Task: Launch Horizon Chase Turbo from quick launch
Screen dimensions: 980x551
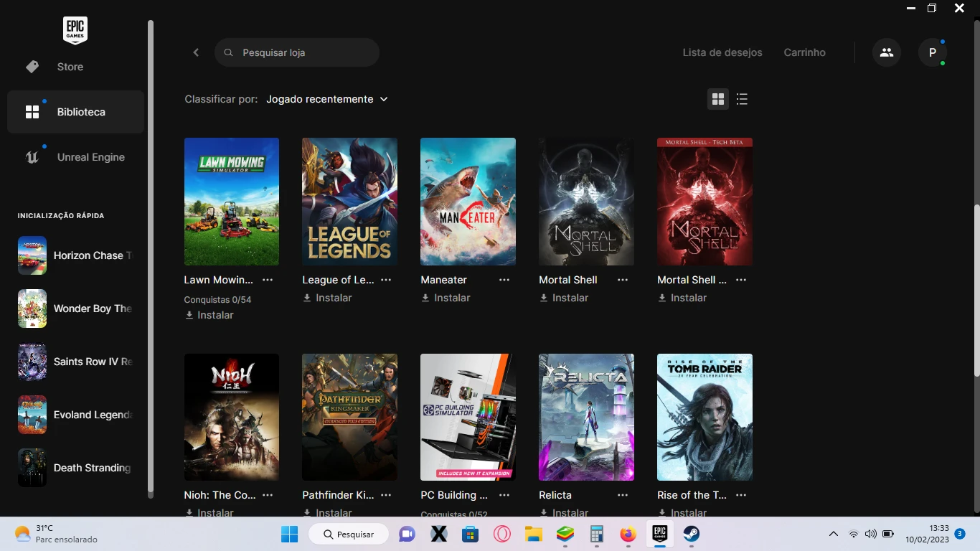Action: click(75, 255)
